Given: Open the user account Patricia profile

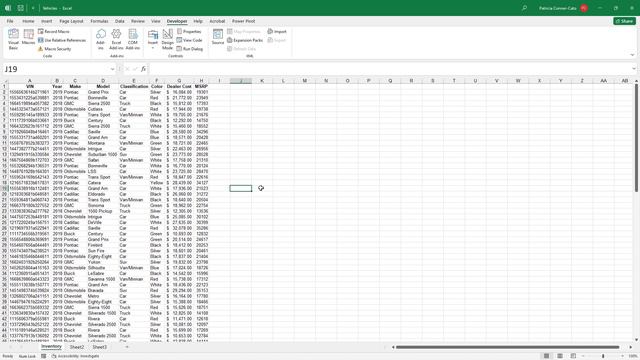Looking at the screenshot, I should (x=563, y=8).
